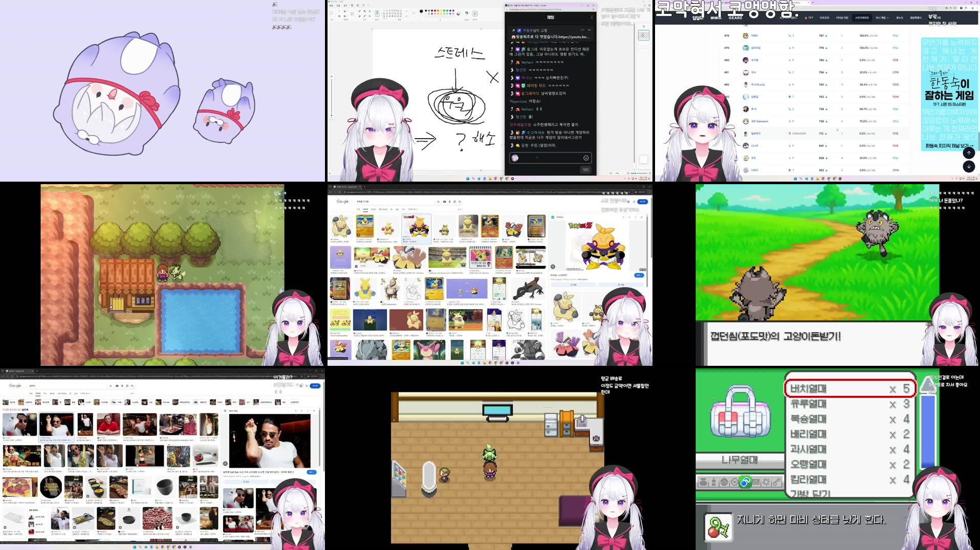The height and width of the screenshot is (550, 980).
Task: Click Google Lens icon on Pokemon image search
Action: [x=454, y=202]
